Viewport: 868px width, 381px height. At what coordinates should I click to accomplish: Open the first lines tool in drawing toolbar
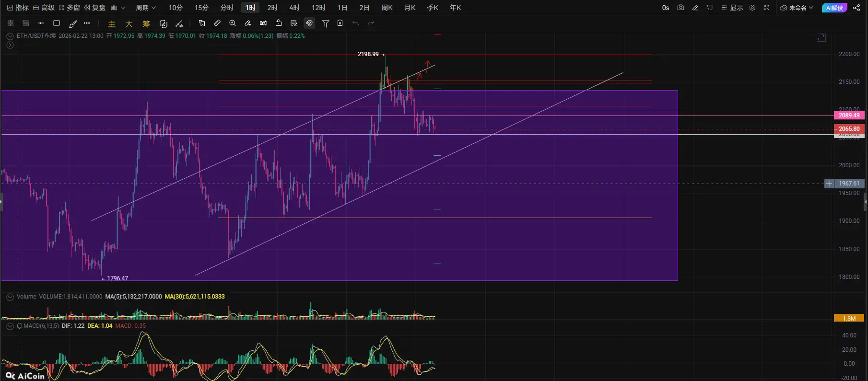pyautogui.click(x=11, y=23)
